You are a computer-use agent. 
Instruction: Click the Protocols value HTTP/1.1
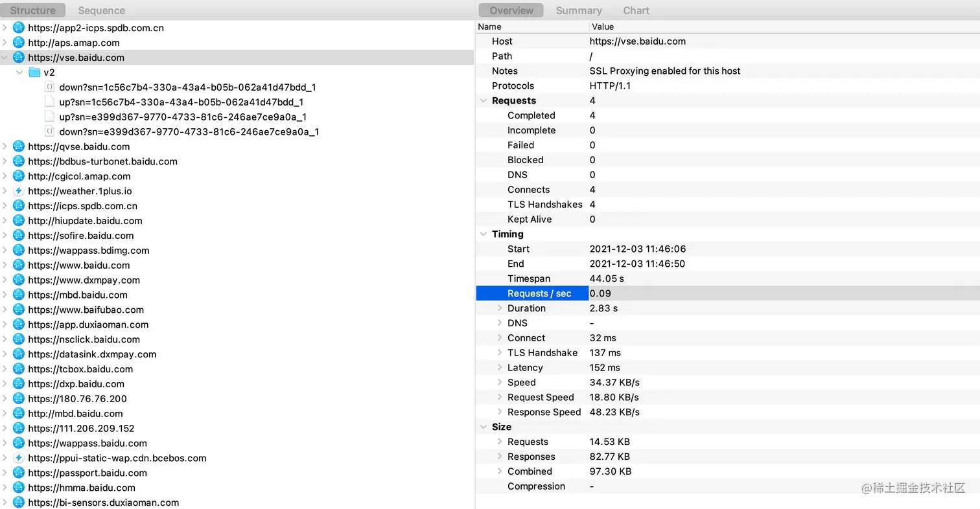(x=611, y=85)
